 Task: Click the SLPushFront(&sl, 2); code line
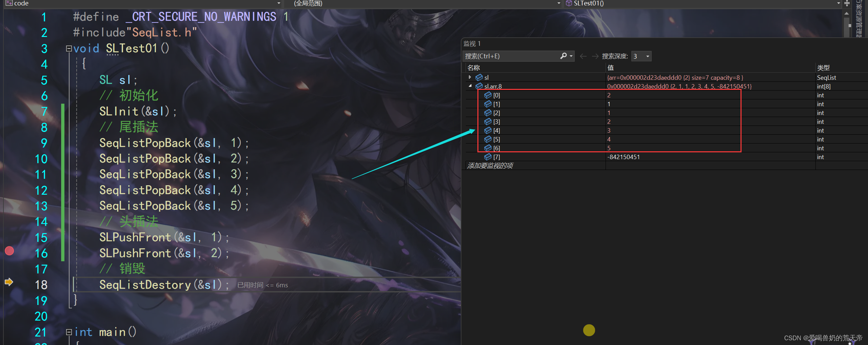click(164, 253)
